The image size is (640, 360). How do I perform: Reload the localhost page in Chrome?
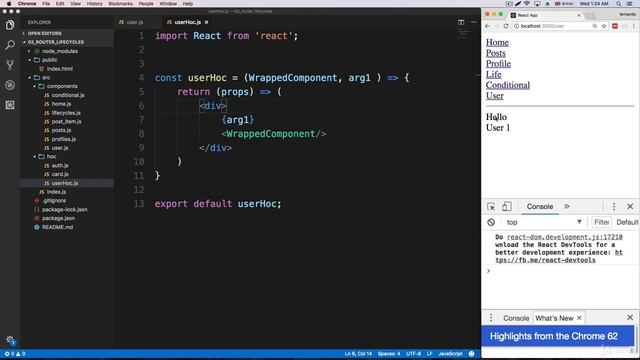[506, 26]
